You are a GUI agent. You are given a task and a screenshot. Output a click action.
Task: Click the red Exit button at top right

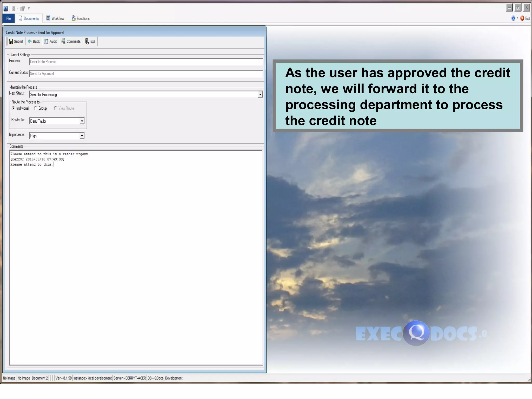click(525, 18)
